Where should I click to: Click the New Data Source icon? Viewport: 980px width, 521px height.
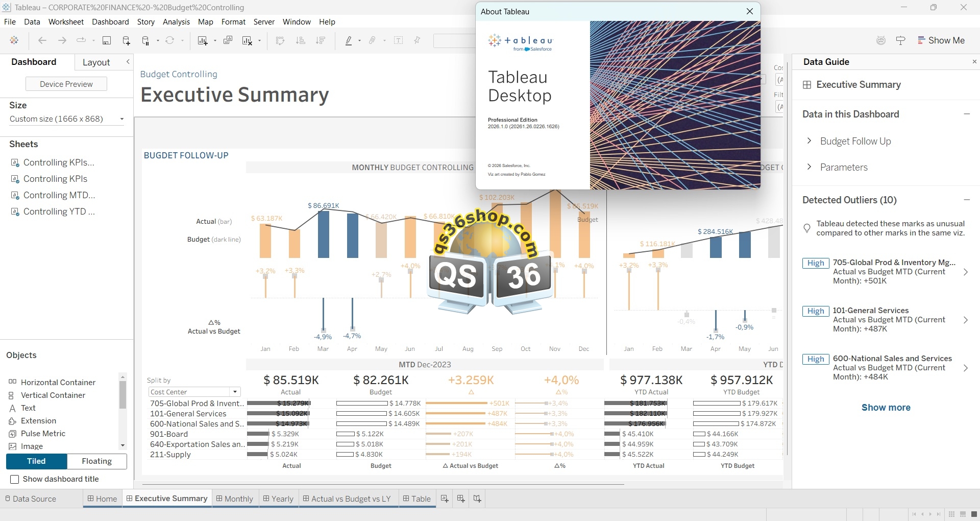(x=126, y=41)
